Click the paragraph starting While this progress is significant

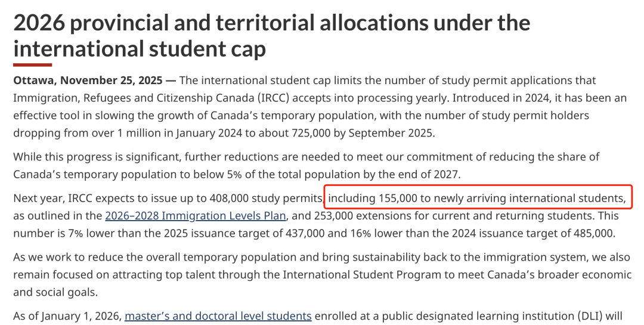pyautogui.click(x=306, y=165)
